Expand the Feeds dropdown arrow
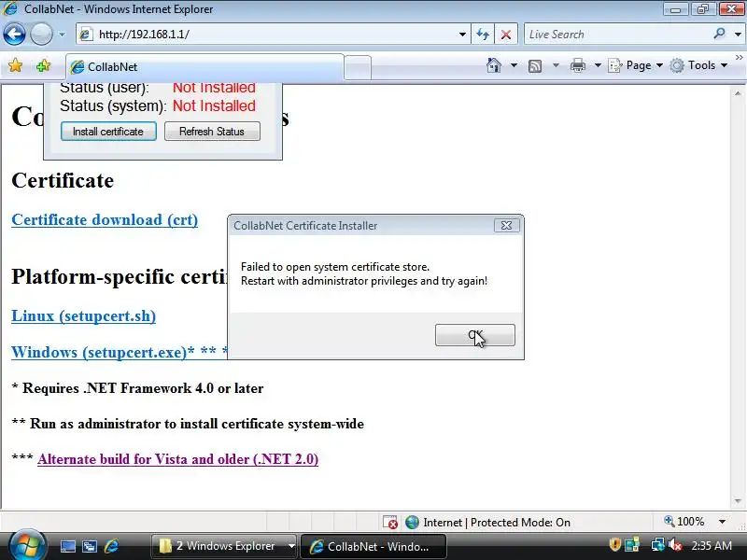The width and height of the screenshot is (747, 560). [x=556, y=65]
